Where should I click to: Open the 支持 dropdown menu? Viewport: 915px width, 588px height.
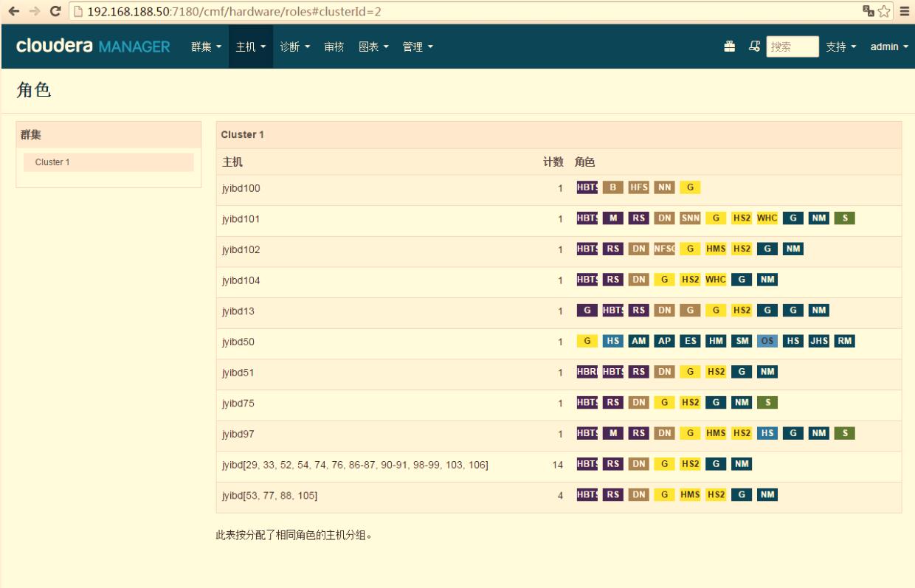[x=840, y=46]
